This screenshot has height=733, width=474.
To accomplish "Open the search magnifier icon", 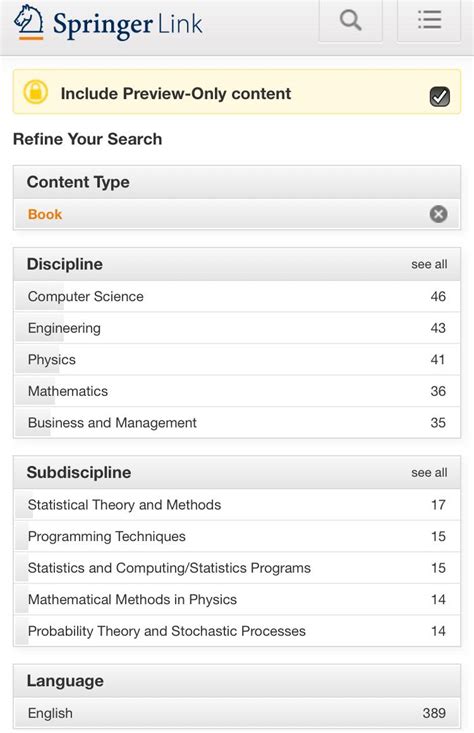I will (x=351, y=20).
